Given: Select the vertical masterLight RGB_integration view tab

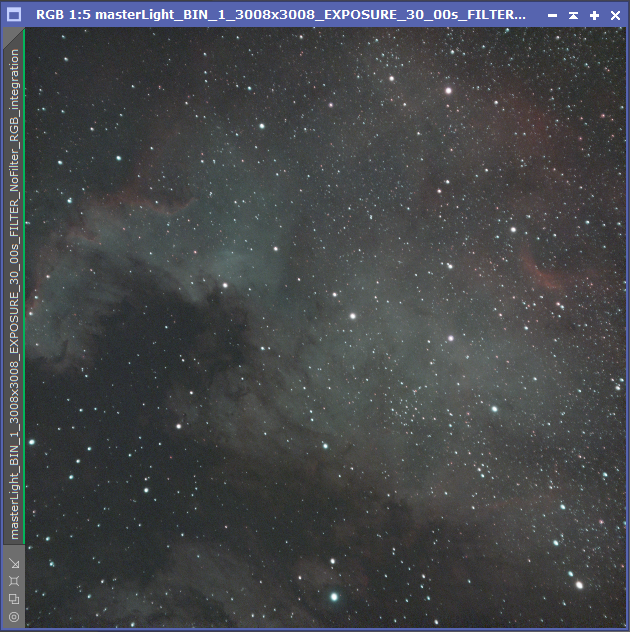Looking at the screenshot, I should point(14,294).
